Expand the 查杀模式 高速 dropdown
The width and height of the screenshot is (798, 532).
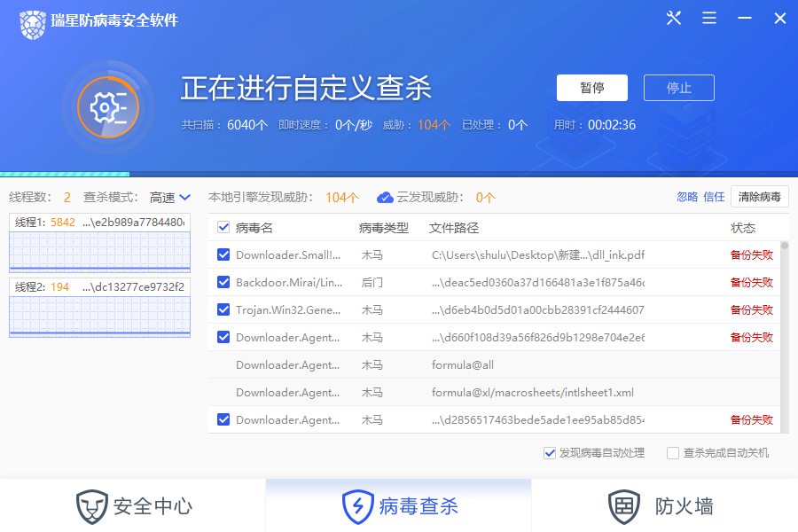coord(170,197)
